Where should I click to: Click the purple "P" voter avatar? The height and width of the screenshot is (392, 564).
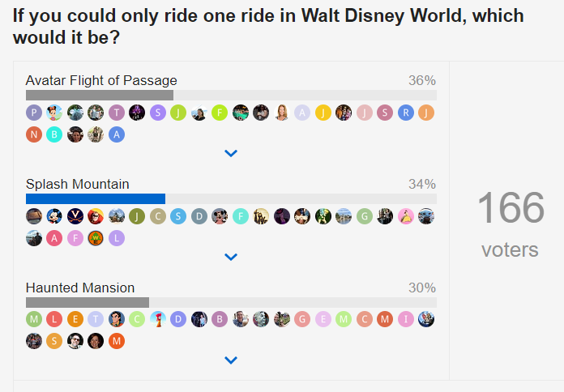(x=34, y=113)
